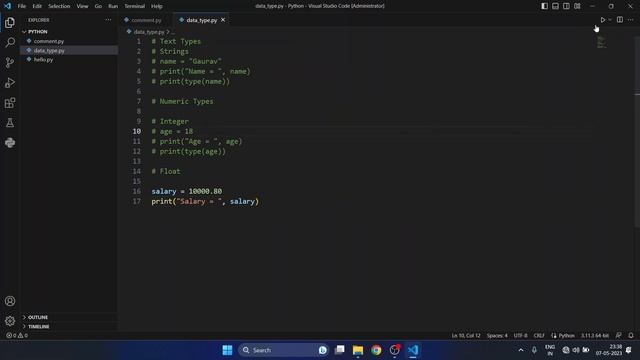Screen dimensions: 640x360
Task: Open the Run and Debug view
Action: coord(10,82)
